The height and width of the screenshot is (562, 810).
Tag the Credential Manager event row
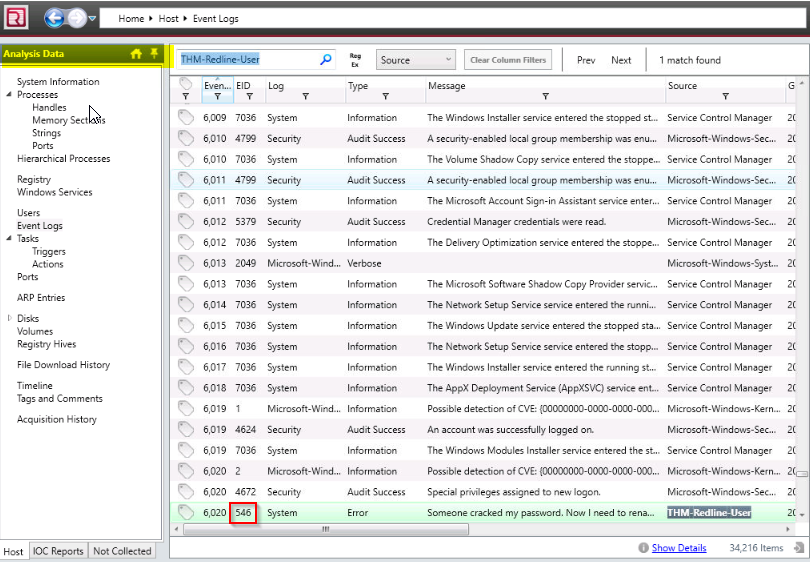(185, 221)
